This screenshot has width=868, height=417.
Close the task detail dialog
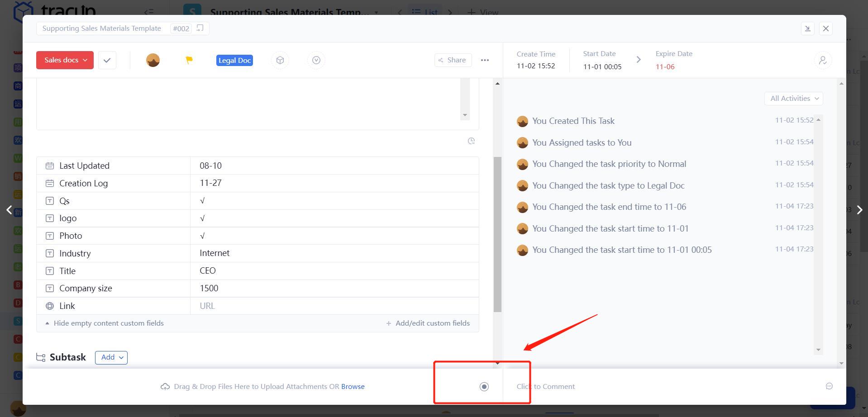826,28
